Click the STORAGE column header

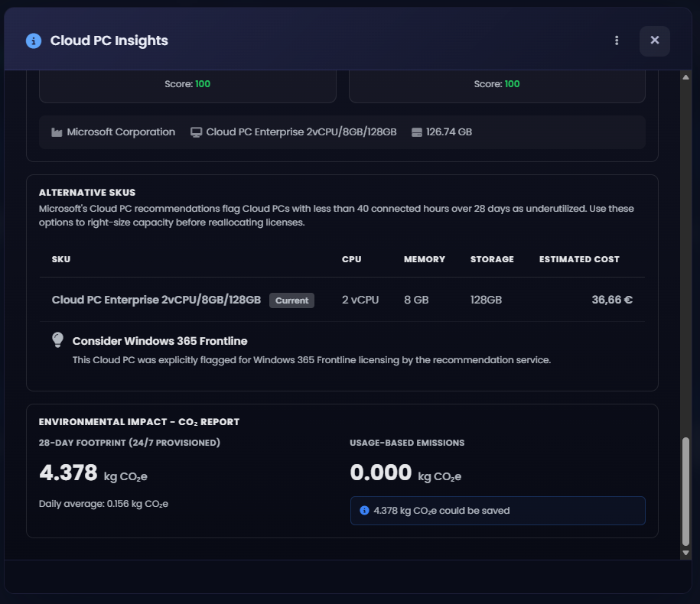(492, 259)
